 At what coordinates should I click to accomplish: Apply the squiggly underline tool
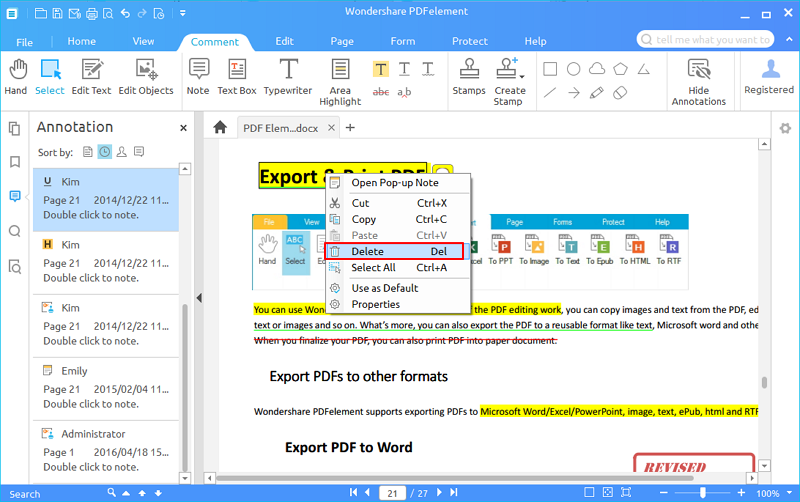coord(428,69)
